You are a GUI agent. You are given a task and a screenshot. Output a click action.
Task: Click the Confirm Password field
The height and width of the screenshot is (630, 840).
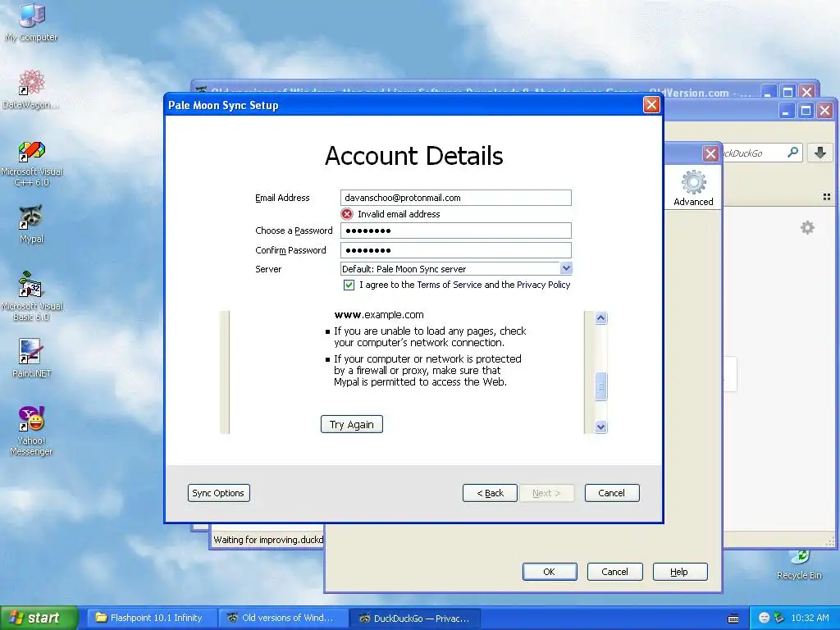[456, 250]
